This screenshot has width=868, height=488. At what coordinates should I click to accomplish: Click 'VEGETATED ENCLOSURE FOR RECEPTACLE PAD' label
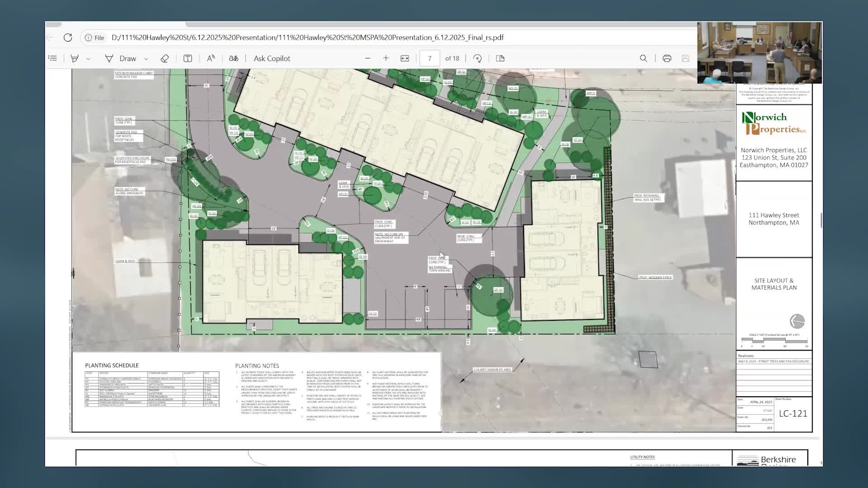pyautogui.click(x=132, y=160)
